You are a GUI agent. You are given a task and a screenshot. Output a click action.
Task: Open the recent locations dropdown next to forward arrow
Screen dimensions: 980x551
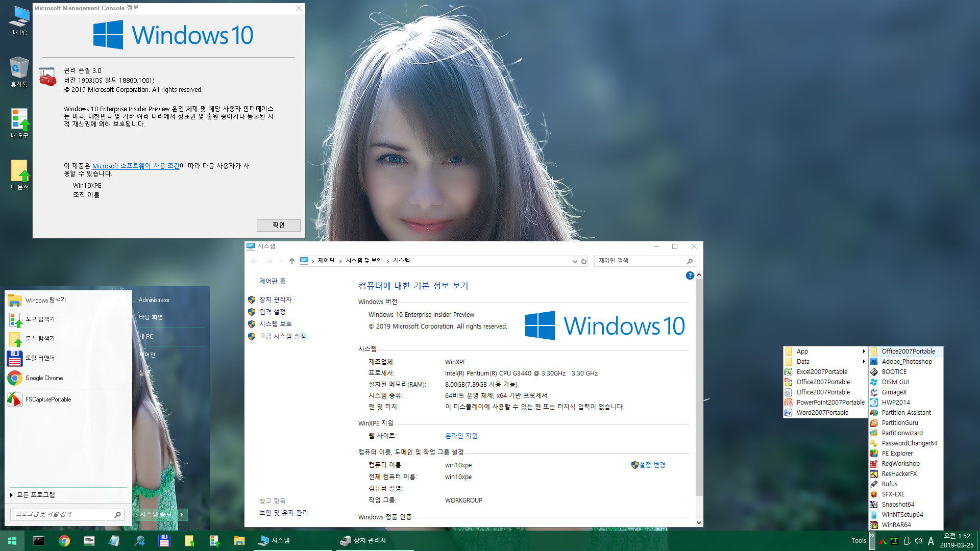[x=281, y=261]
